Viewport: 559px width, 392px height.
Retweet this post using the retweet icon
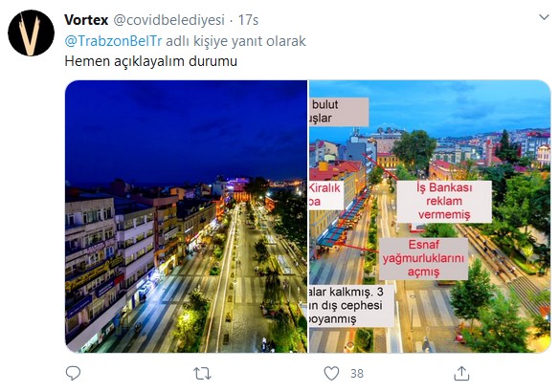tap(202, 374)
